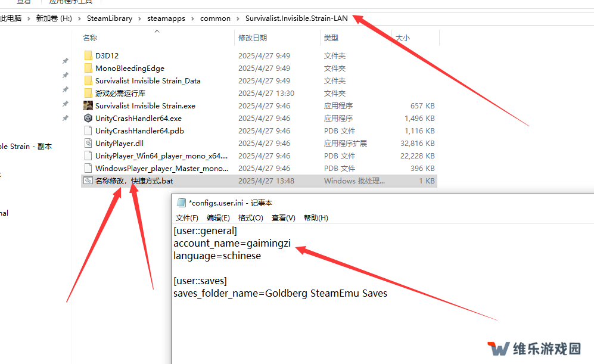
Task: Open the 文件(F) menu in Notepad
Action: pyautogui.click(x=187, y=218)
